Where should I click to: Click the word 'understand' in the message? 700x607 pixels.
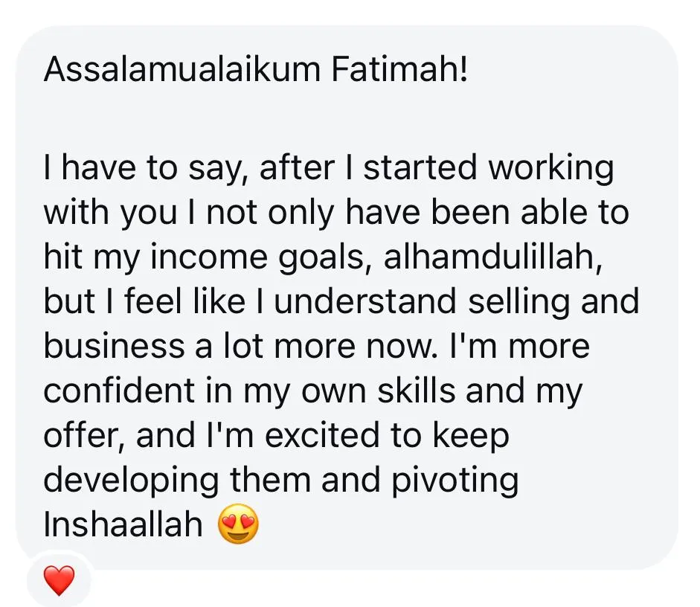[365, 301]
